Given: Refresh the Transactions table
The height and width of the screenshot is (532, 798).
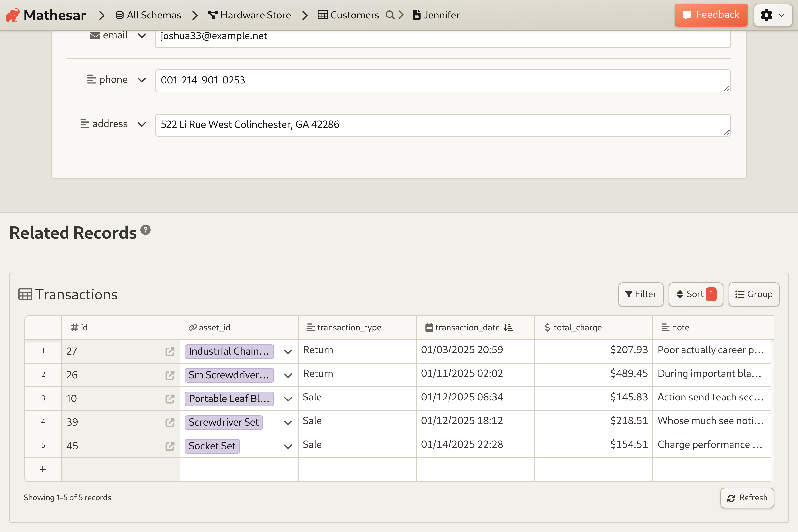Looking at the screenshot, I should click(747, 498).
